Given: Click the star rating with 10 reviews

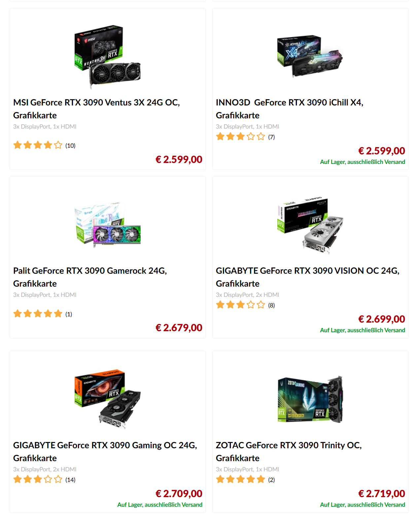Looking at the screenshot, I should pyautogui.click(x=44, y=145).
